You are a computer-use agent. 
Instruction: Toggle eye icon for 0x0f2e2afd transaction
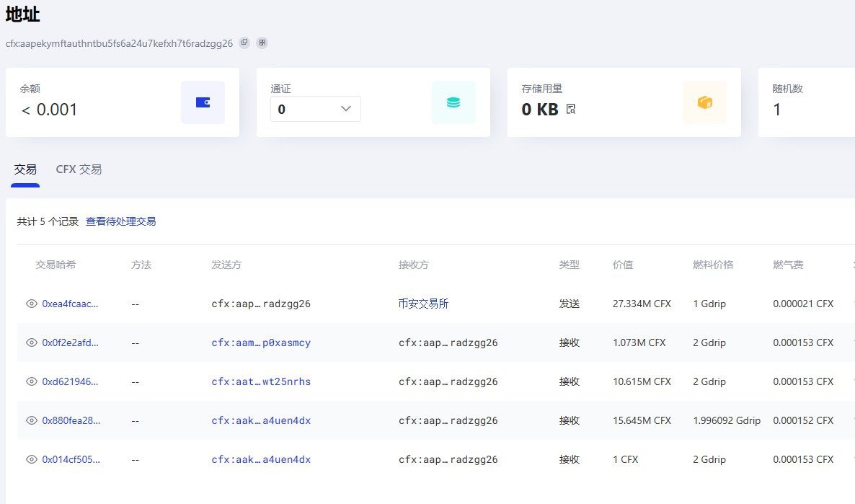click(32, 343)
